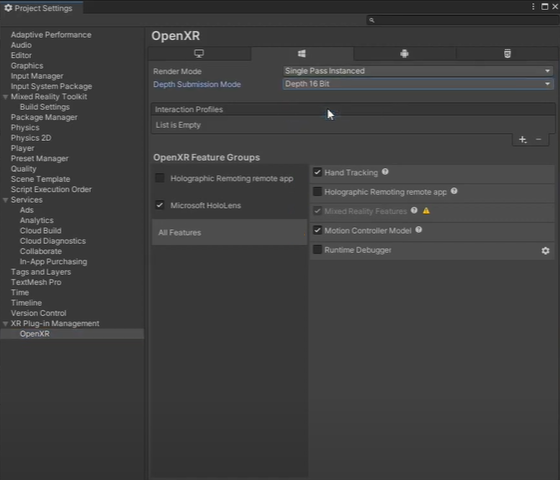
Task: Click the Interaction Profiles header
Action: point(353,109)
